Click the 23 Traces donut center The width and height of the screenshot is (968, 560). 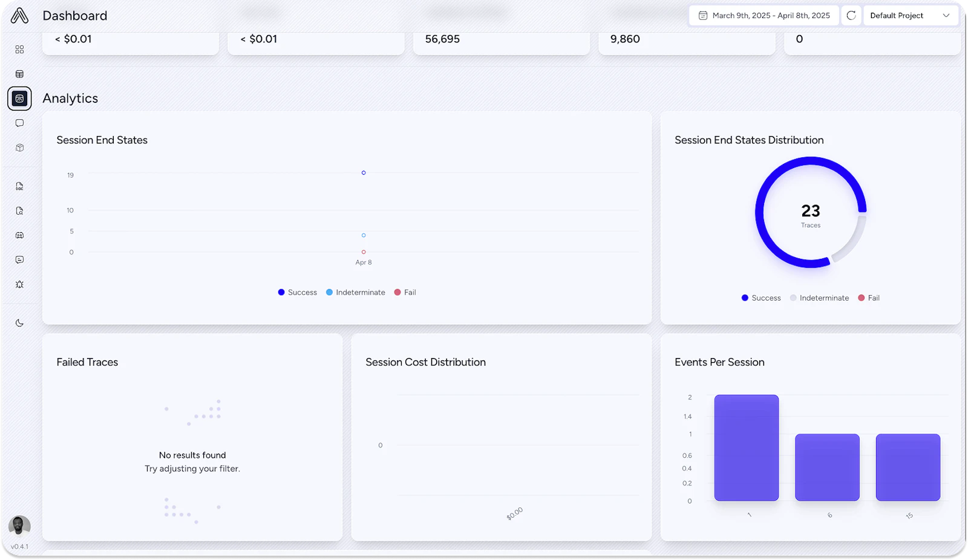click(x=811, y=215)
